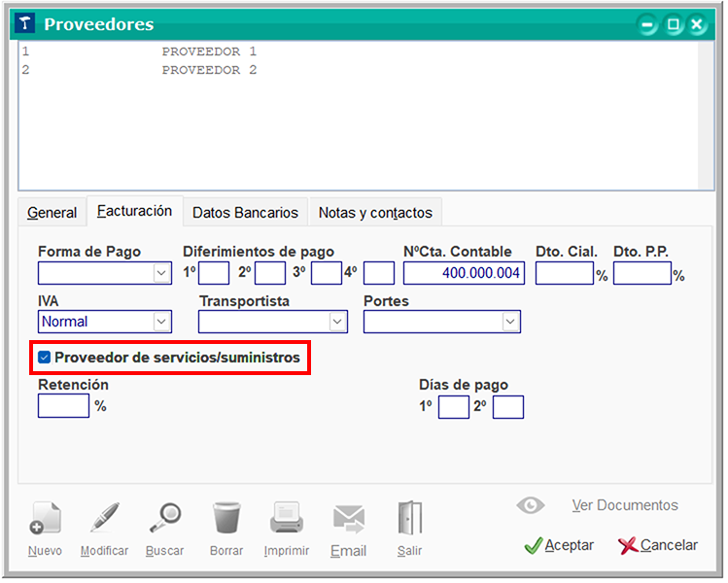This screenshot has height=583, width=728.
Task: Click the Dto. Cial. percent field
Action: [x=565, y=273]
